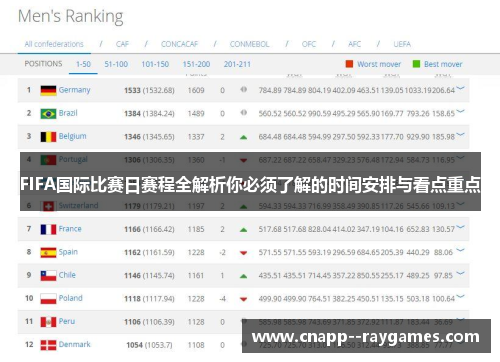
Task: Click Poland's red down arrow indicator
Action: point(244,299)
